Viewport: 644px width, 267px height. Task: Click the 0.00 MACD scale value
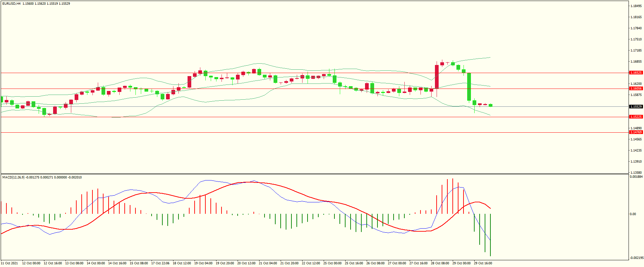click(x=633, y=214)
